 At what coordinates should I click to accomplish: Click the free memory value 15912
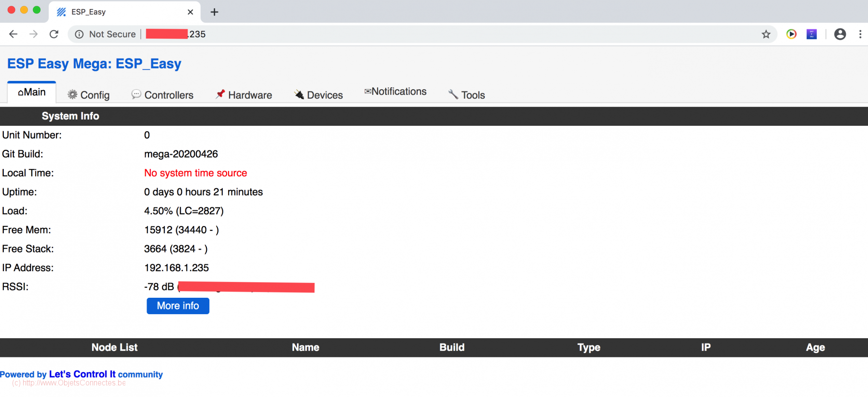[158, 230]
